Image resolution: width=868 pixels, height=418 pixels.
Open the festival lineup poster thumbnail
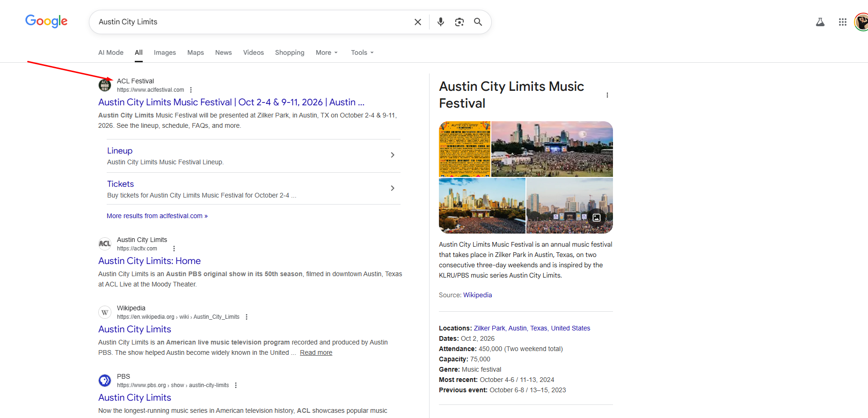click(464, 149)
